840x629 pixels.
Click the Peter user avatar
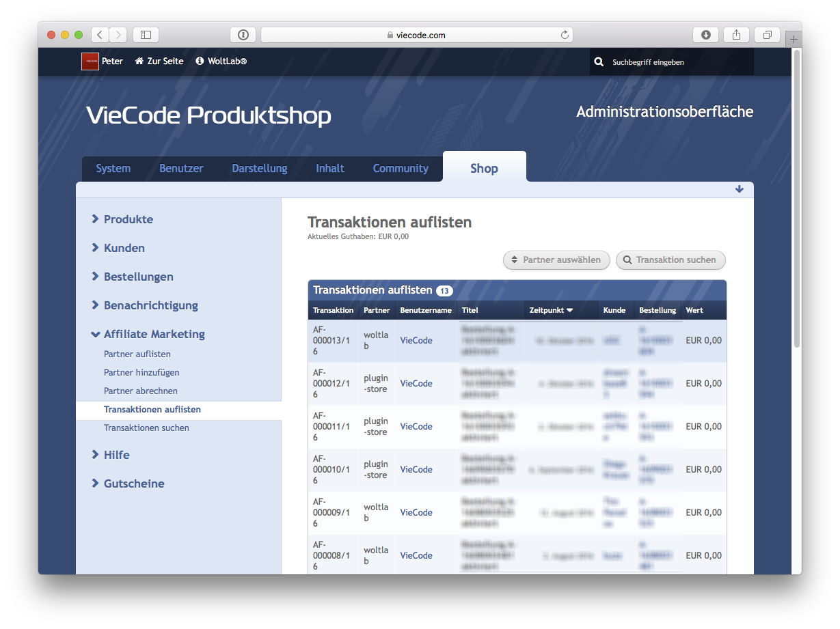(x=90, y=61)
